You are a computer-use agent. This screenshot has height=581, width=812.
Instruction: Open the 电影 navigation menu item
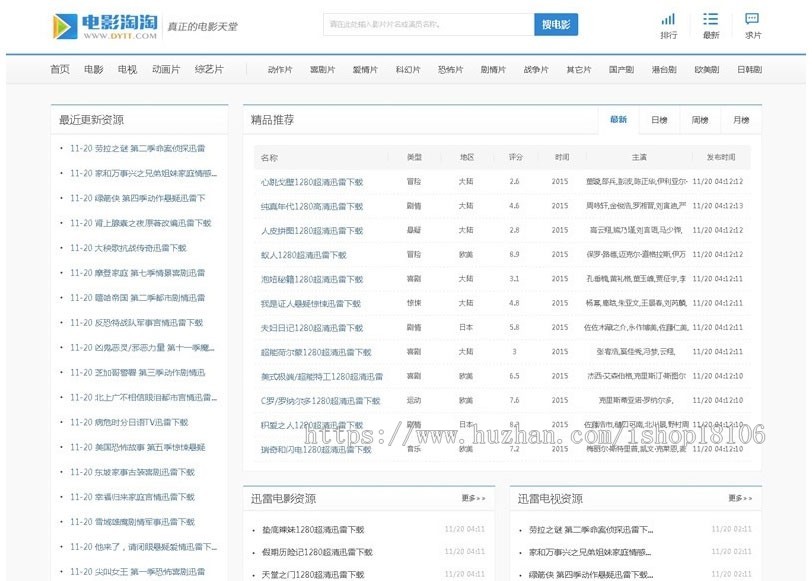point(93,69)
